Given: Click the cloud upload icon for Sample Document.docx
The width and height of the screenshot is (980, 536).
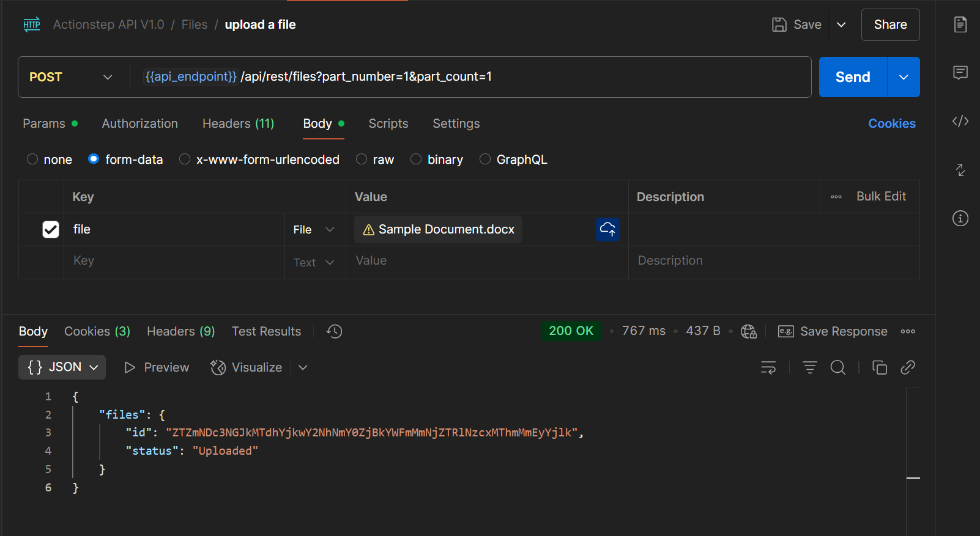Looking at the screenshot, I should [x=607, y=229].
